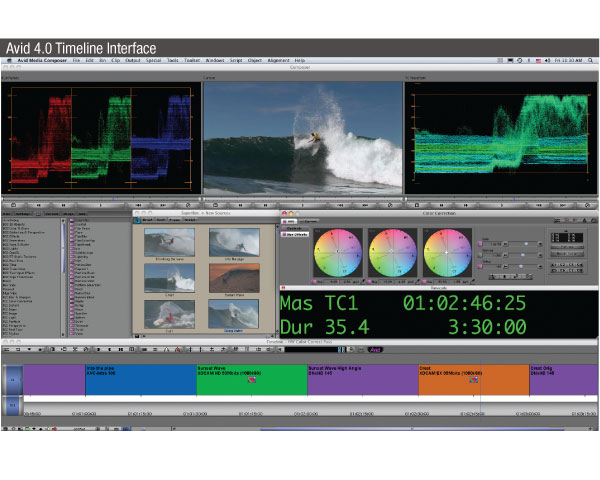The width and height of the screenshot is (600, 480).
Task: Click the Match Color button
Action: [567, 253]
